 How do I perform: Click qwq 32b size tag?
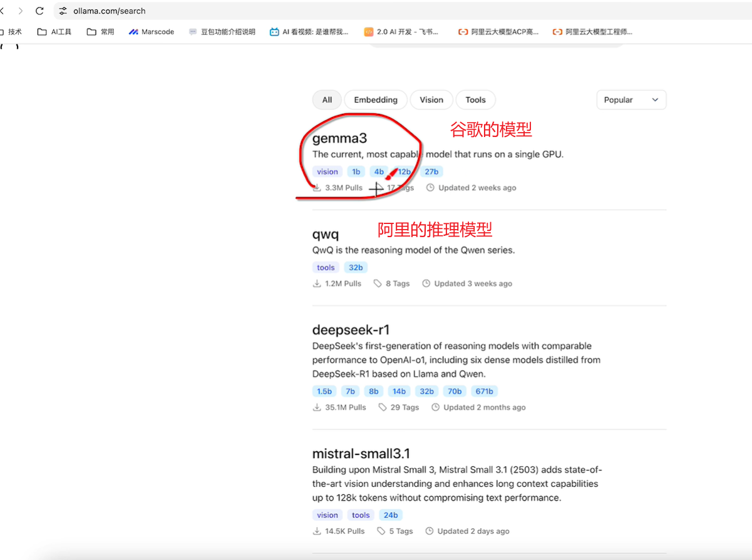point(356,267)
